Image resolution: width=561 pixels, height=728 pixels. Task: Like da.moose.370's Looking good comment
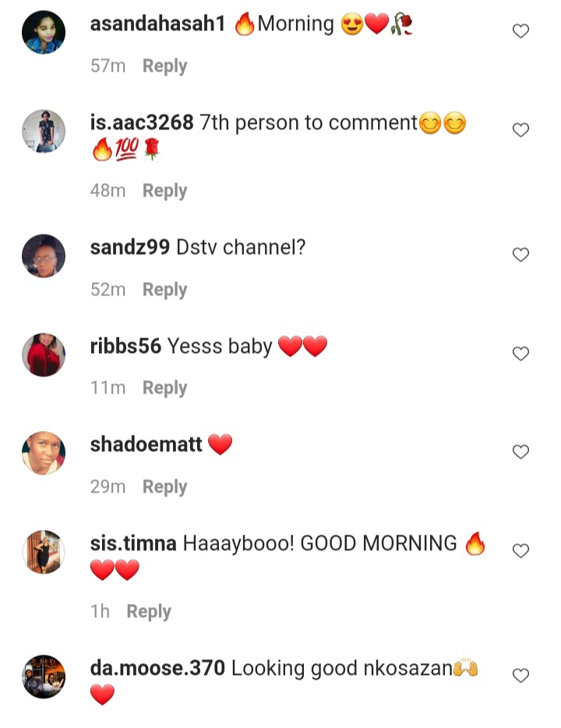pyautogui.click(x=520, y=676)
